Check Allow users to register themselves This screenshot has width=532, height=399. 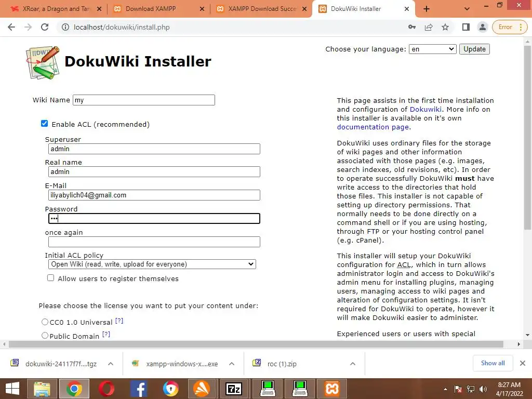pyautogui.click(x=50, y=278)
